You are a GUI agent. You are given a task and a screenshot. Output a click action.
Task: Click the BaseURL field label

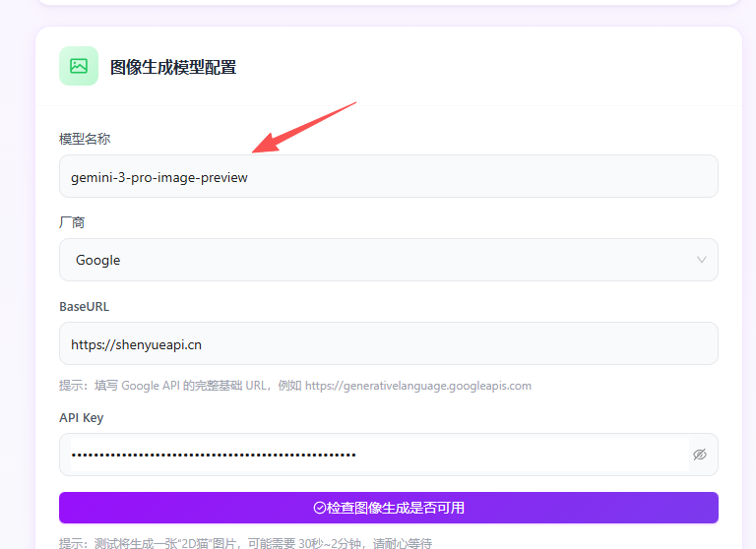pyautogui.click(x=85, y=306)
